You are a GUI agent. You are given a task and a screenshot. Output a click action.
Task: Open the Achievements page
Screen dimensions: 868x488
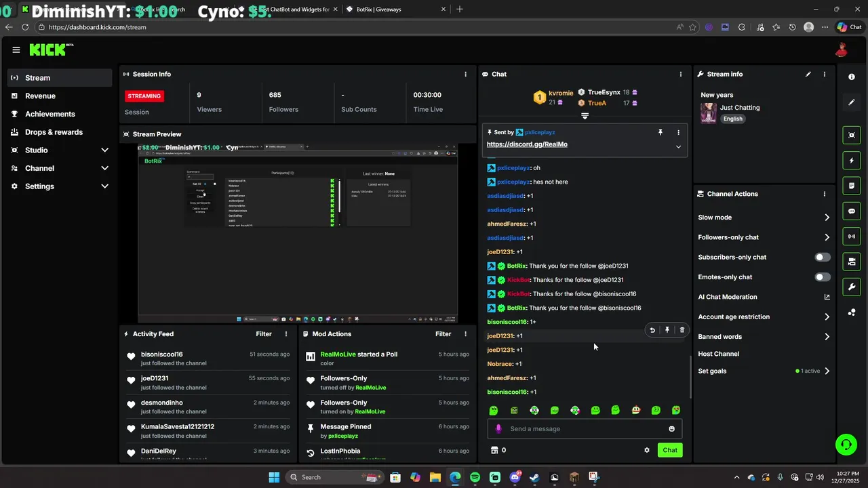coord(60,114)
